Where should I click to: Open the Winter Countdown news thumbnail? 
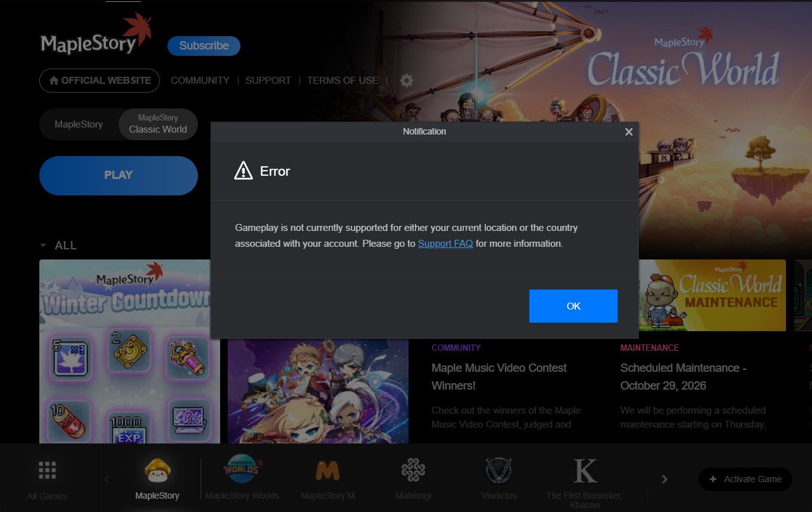tap(129, 351)
